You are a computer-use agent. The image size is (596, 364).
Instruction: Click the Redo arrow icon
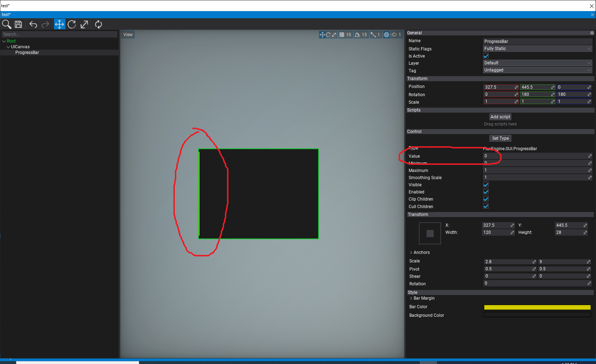(x=45, y=24)
